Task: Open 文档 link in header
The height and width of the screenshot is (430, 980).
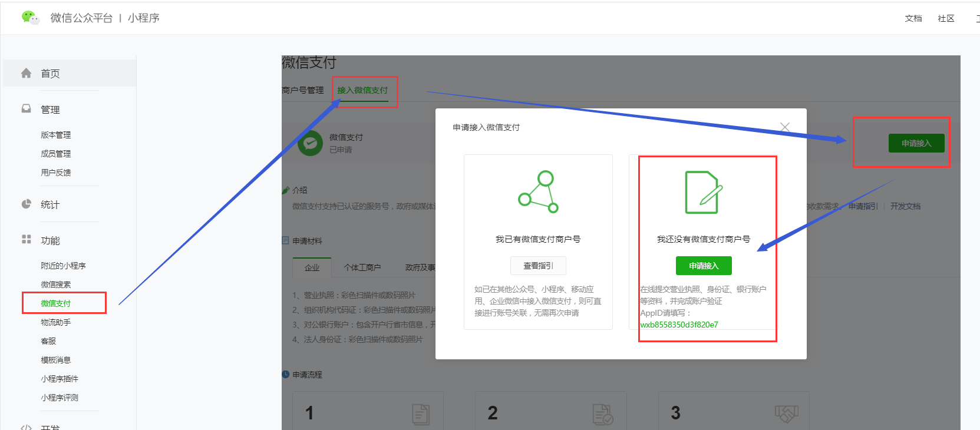Action: (913, 18)
